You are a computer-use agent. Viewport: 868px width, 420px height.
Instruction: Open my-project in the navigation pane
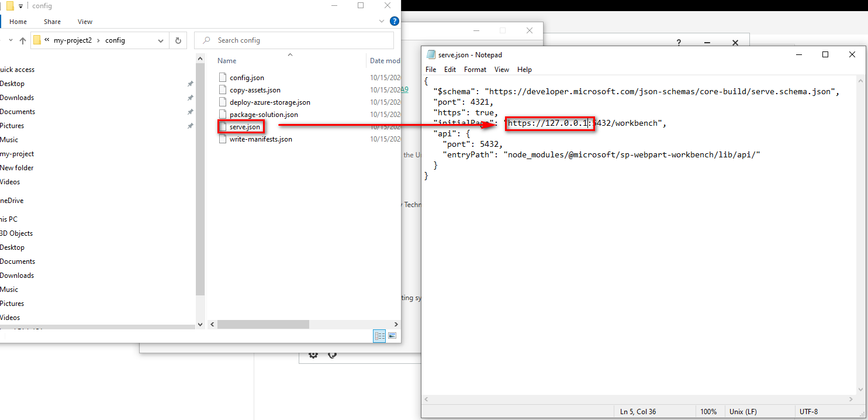pos(17,154)
